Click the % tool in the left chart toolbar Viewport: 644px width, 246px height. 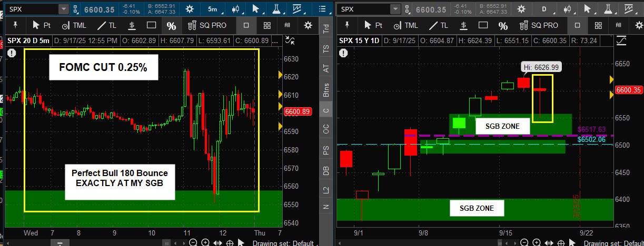coord(171,25)
